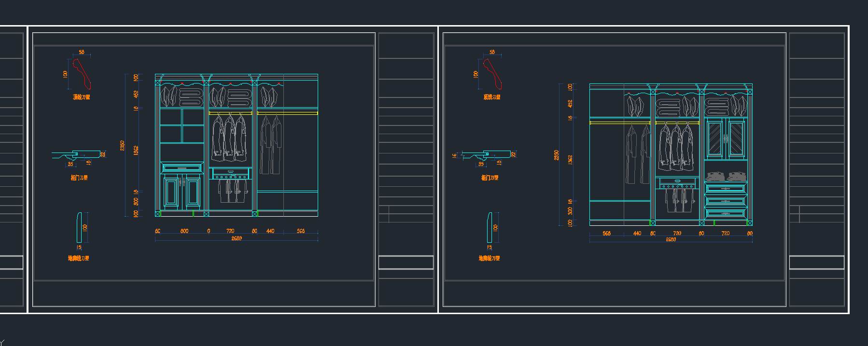Click the paneled double doors in left wardrobe
The height and width of the screenshot is (346, 868).
tap(182, 192)
